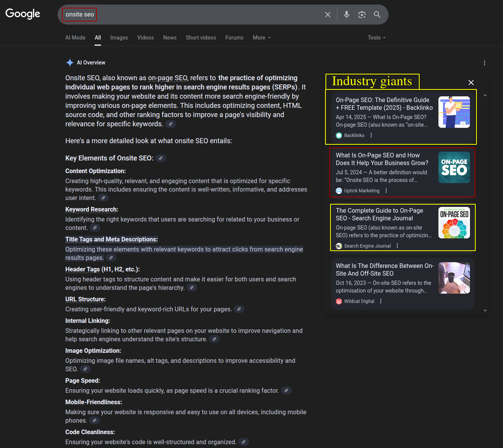Open Search Engine Journal Complete Guide link
503x448 pixels.
379,214
